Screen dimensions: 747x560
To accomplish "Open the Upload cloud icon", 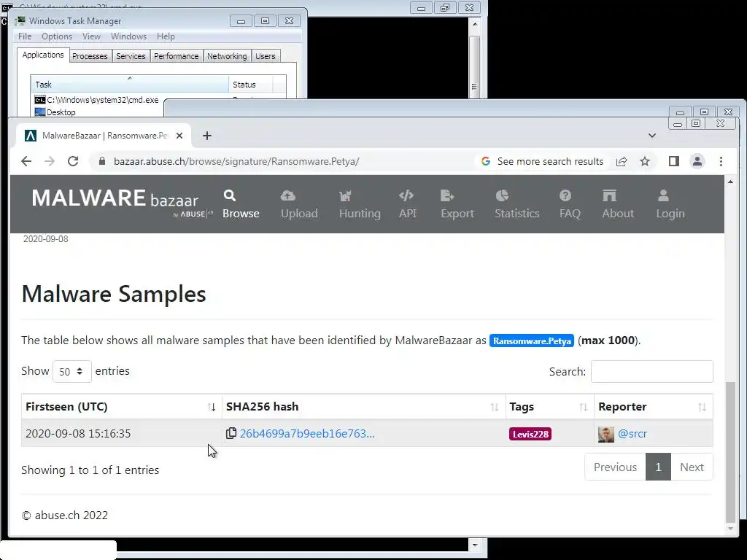I will point(287,195).
